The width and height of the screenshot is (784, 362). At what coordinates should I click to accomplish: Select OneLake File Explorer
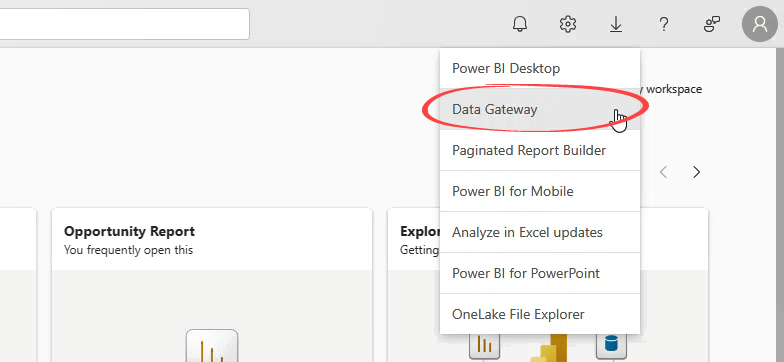540,314
